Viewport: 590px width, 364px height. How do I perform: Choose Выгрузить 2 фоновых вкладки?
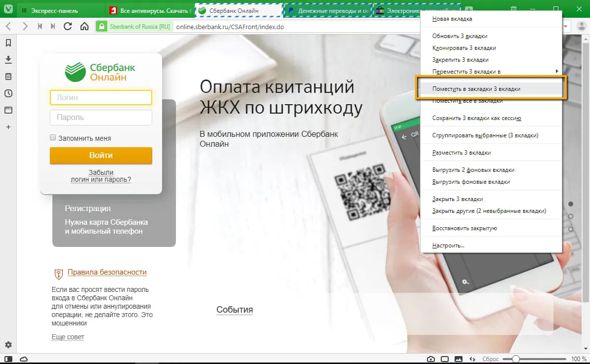click(x=491, y=170)
